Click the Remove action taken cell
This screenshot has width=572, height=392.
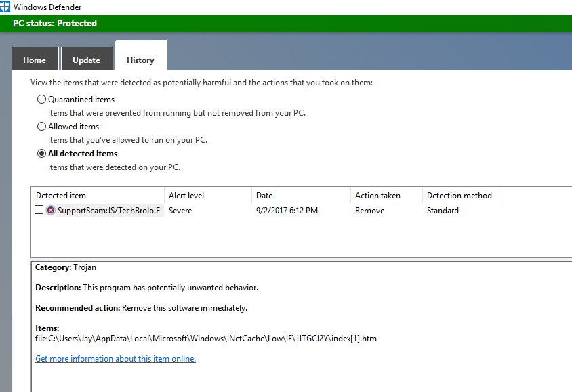point(369,211)
